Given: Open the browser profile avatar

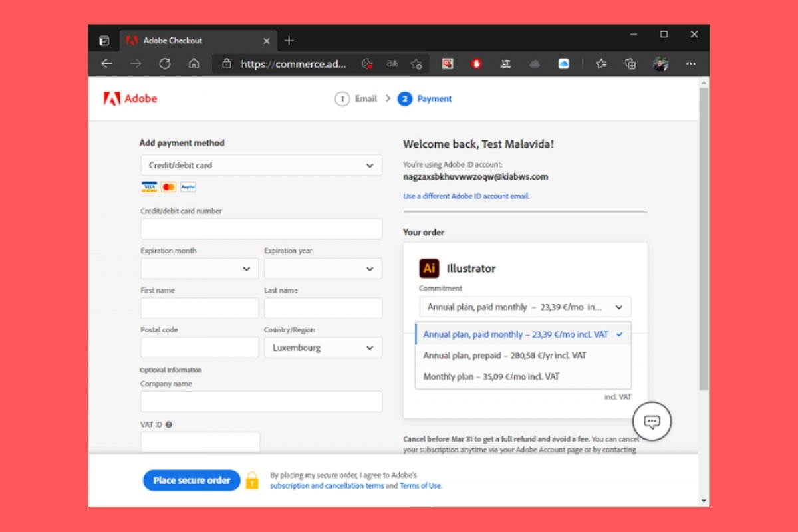Looking at the screenshot, I should coord(660,64).
